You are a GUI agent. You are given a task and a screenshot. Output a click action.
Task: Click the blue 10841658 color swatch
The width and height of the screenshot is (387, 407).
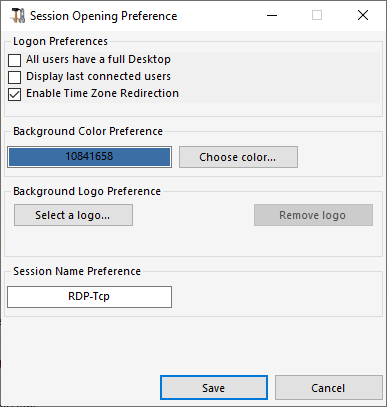point(89,157)
